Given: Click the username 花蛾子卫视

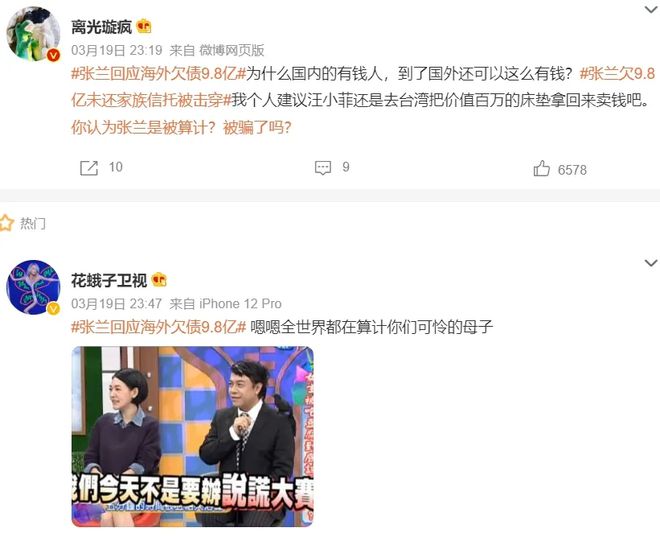Looking at the screenshot, I should [109, 280].
